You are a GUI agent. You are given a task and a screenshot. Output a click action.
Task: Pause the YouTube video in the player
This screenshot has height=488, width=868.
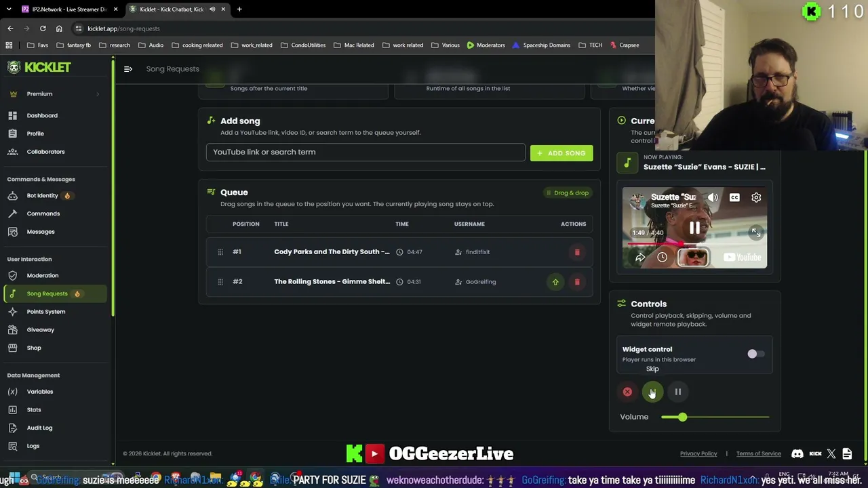[694, 228]
